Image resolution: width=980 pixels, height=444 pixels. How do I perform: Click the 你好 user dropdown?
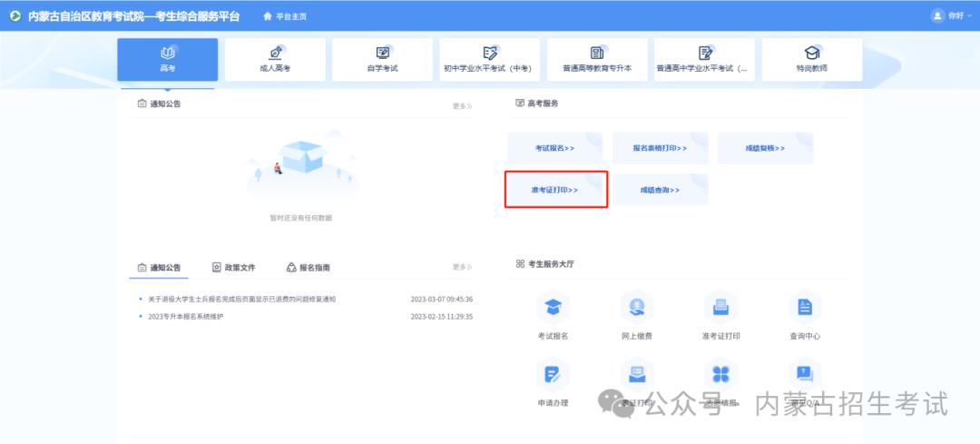tap(959, 15)
